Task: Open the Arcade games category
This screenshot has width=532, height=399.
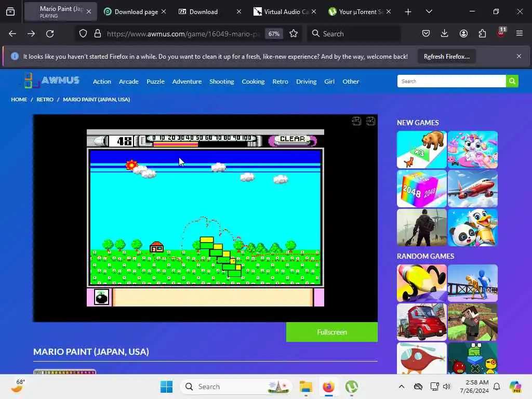Action: pos(129,82)
